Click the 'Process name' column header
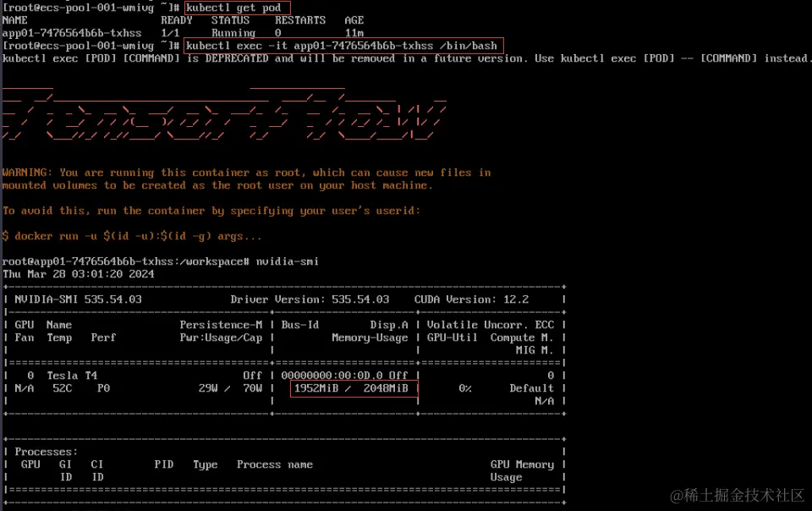812x511 pixels. 275,464
